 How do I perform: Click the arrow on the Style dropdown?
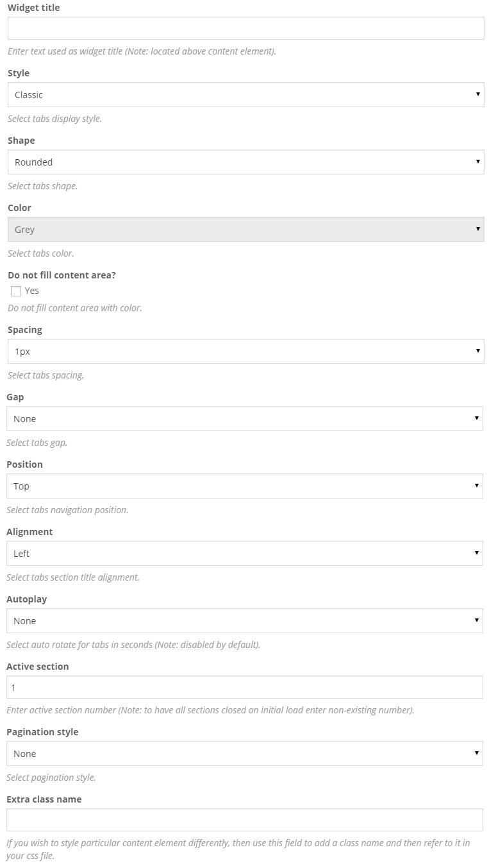tap(477, 95)
